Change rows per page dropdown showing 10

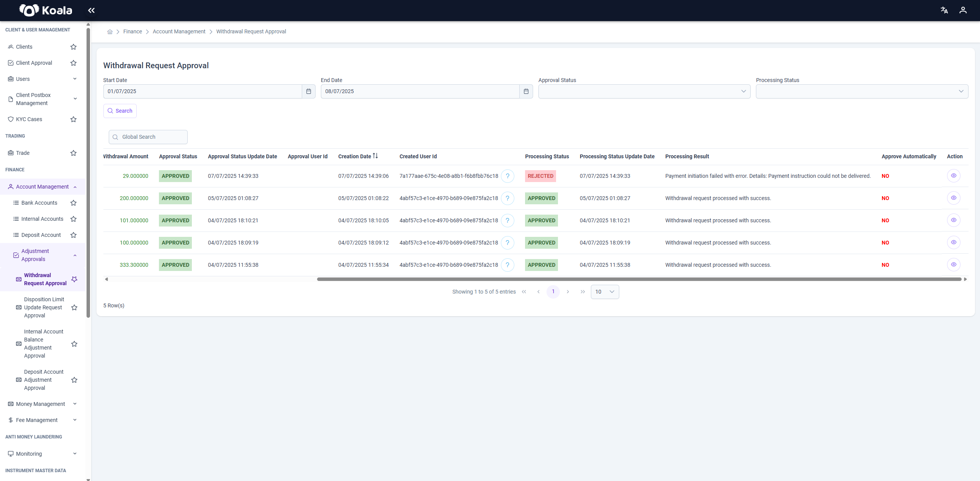[605, 292]
